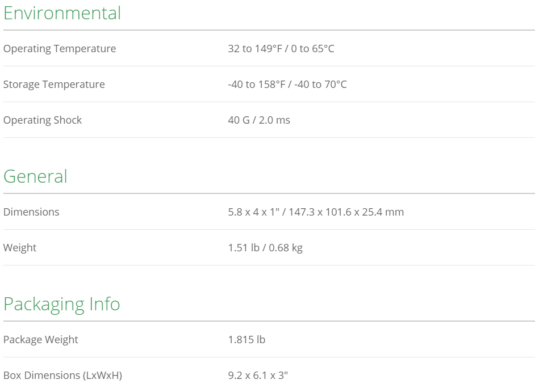The height and width of the screenshot is (392, 535).
Task: Click the -40 to 158°F storage value
Action: (x=287, y=84)
